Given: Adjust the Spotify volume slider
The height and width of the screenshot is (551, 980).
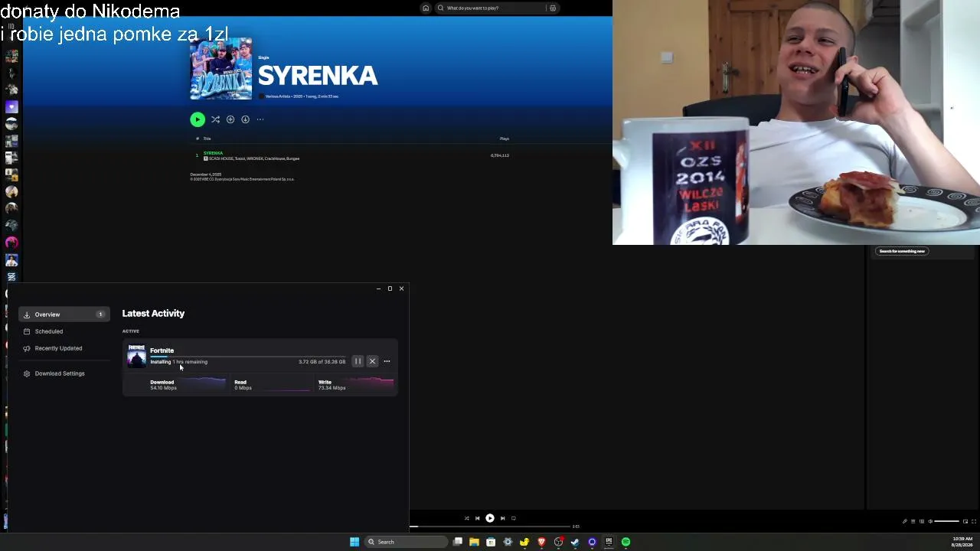Looking at the screenshot, I should coord(946,521).
